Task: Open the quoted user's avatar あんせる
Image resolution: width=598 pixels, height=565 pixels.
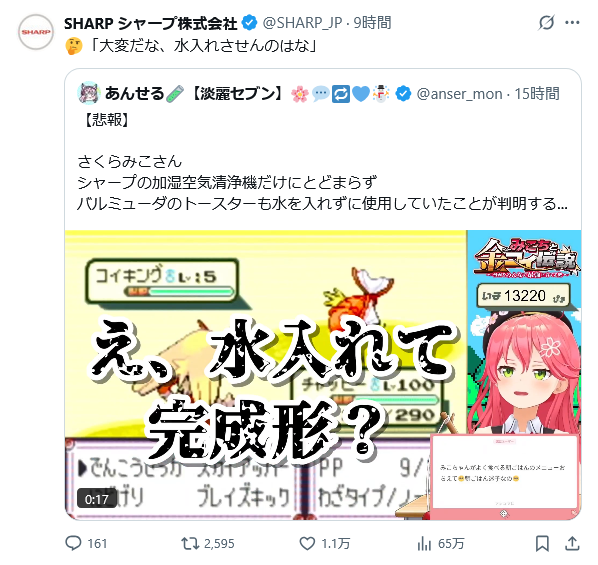Action: (88, 93)
